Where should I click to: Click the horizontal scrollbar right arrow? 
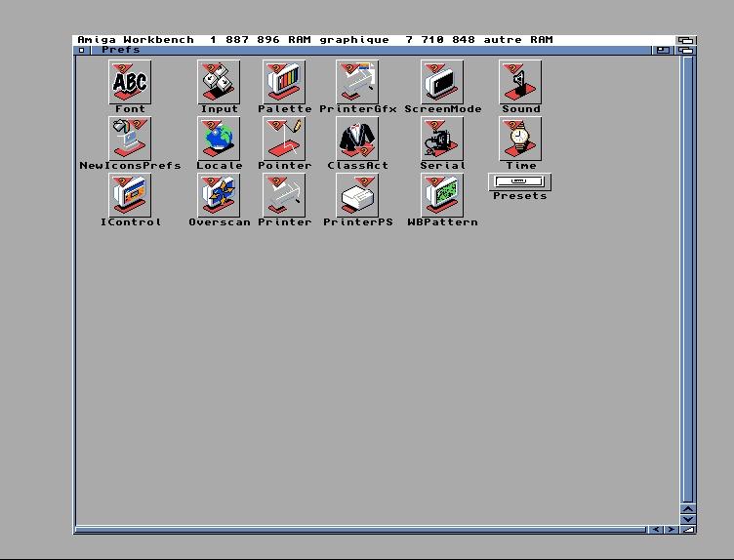click(672, 530)
